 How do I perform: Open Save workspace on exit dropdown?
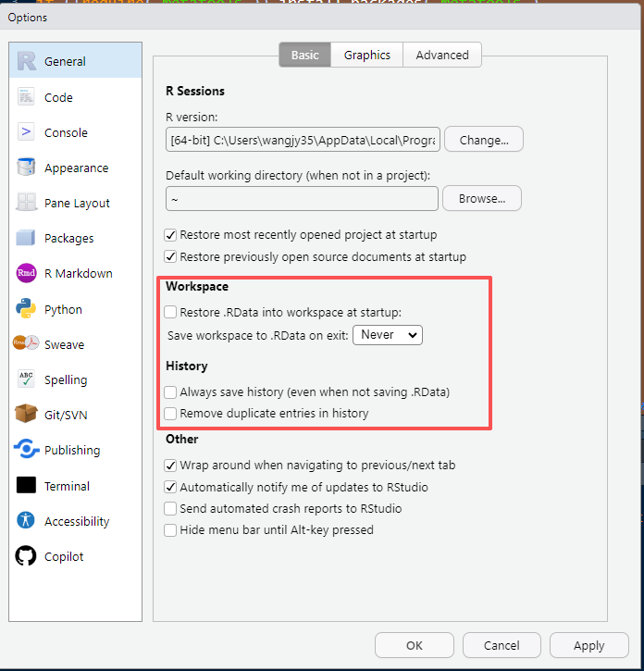387,335
